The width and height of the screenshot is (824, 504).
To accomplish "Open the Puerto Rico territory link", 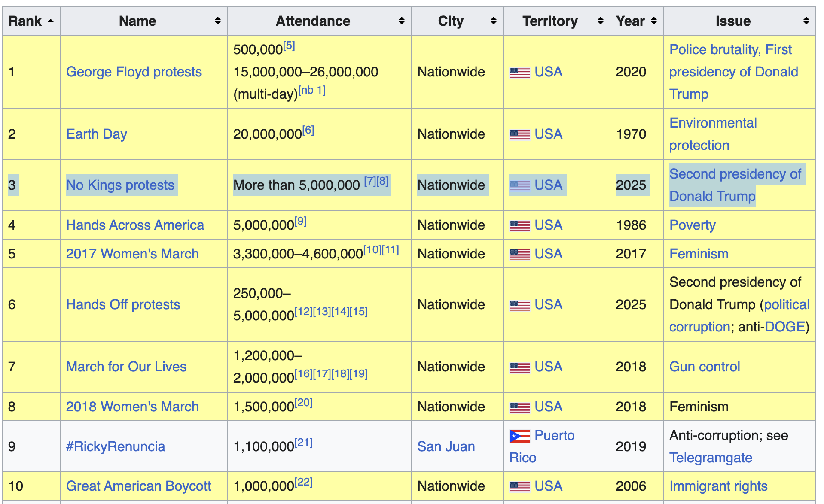I will [x=555, y=435].
